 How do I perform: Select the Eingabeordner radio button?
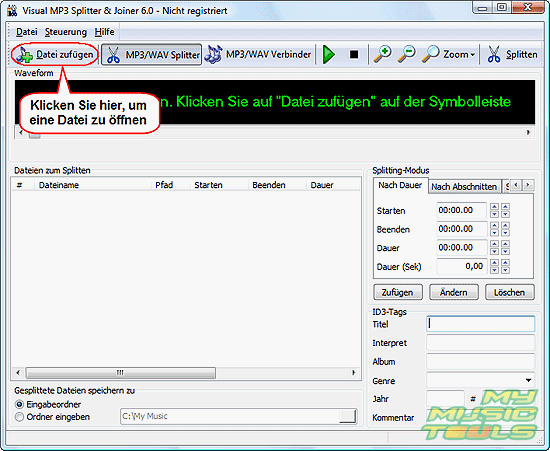[x=20, y=404]
